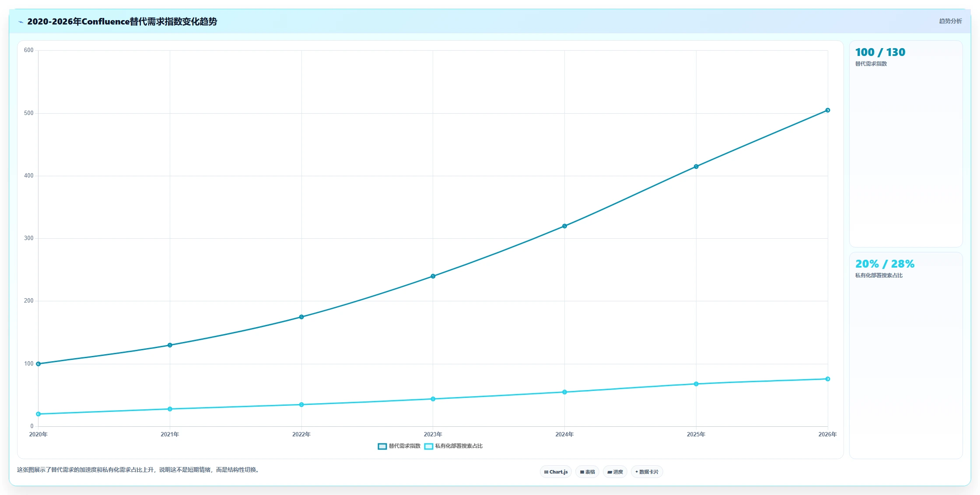Click the trend icon beside the chart title
Viewport: 980px width, 495px height.
(21, 22)
